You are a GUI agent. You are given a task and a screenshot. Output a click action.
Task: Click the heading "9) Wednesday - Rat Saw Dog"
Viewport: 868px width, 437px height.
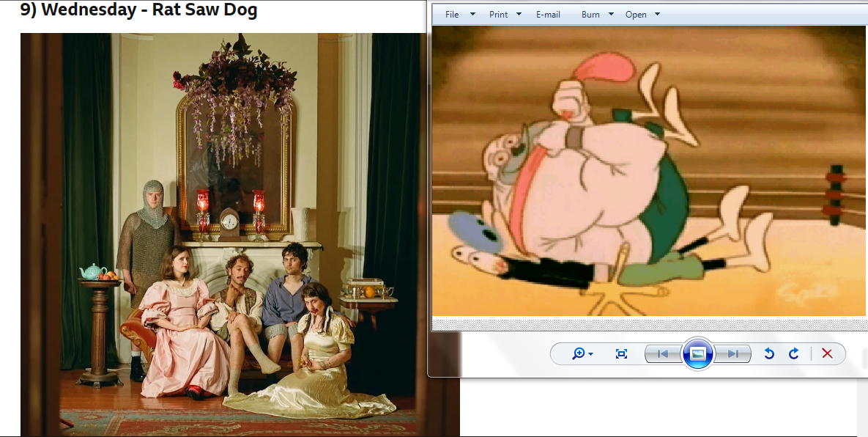139,10
